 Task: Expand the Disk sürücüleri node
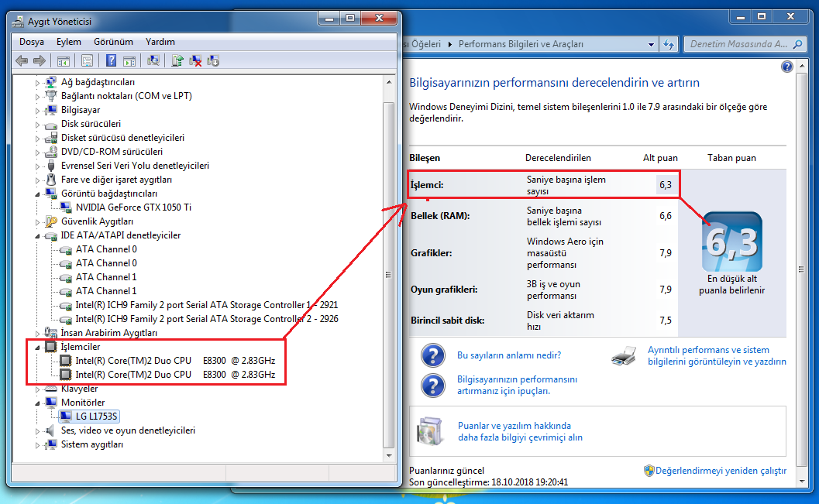37,124
